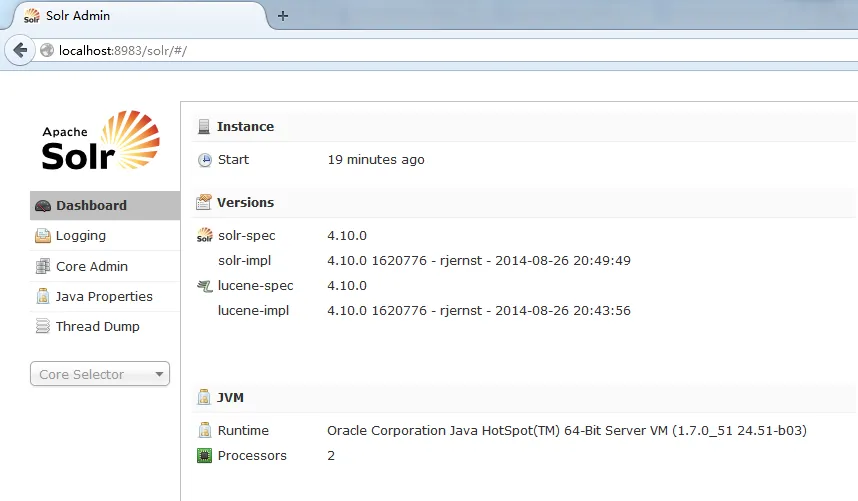Screen dimensions: 858x501
Task: Click the Core Admin server icon
Action: tap(43, 266)
